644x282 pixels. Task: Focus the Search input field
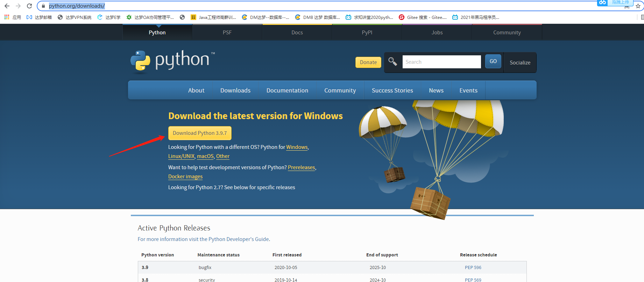[441, 62]
